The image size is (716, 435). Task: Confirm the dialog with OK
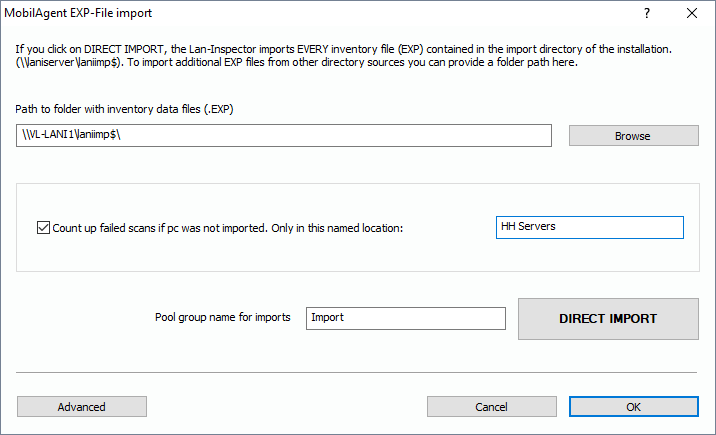(x=633, y=407)
